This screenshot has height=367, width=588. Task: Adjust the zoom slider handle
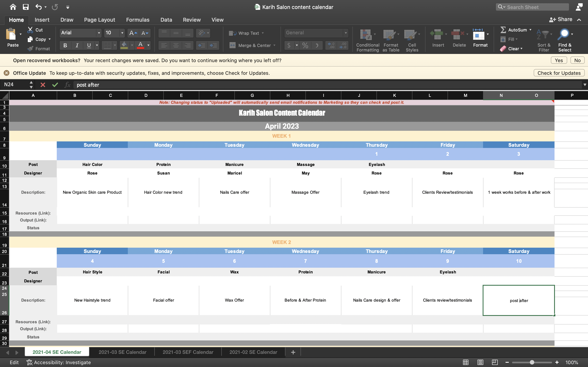[x=532, y=362]
